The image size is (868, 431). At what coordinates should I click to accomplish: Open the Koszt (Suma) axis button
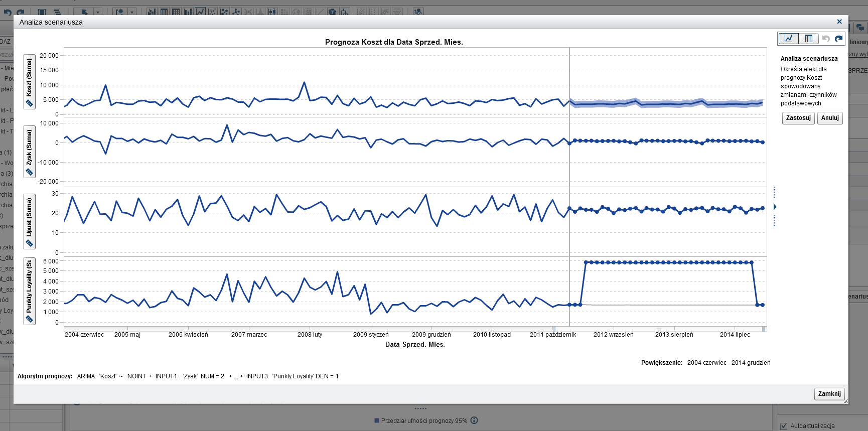tap(29, 81)
